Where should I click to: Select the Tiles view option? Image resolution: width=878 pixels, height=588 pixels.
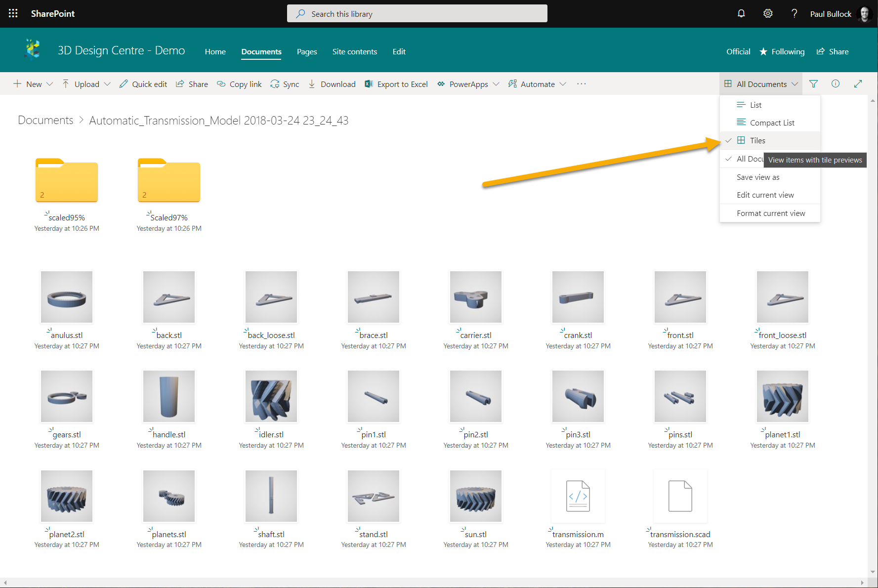[x=757, y=140]
